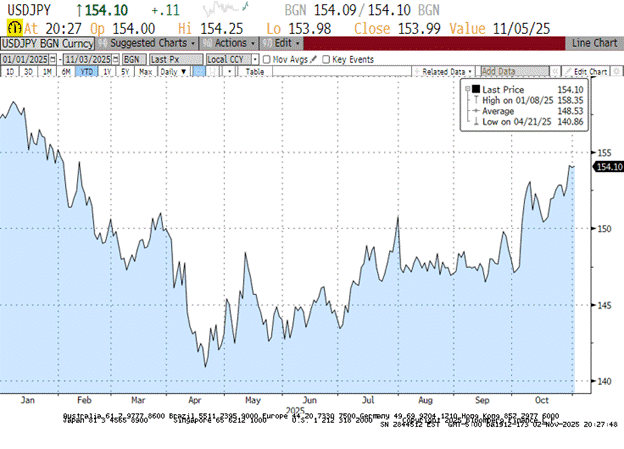Click the double-chevron collapse icon near Add Data
This screenshot has height=449, width=624.
pos(552,73)
